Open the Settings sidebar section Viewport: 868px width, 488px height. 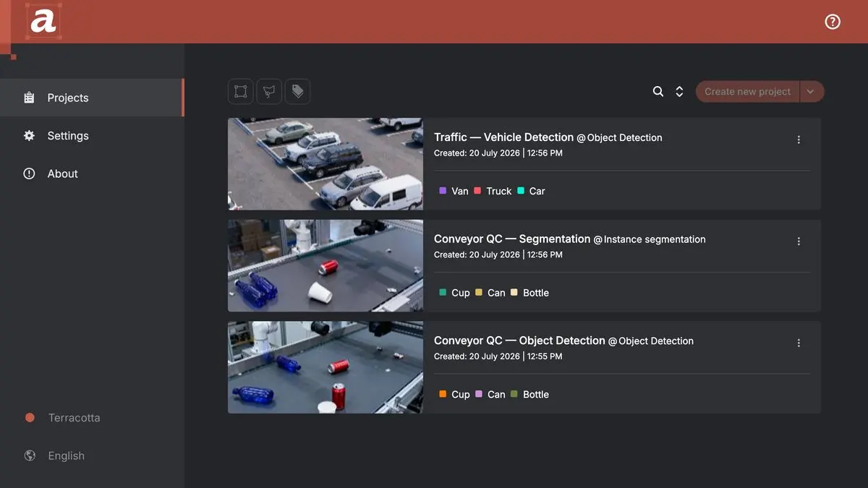pyautogui.click(x=92, y=136)
